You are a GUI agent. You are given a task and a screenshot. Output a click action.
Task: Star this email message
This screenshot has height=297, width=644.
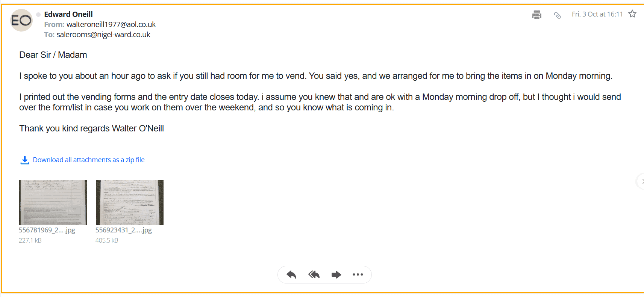point(632,14)
